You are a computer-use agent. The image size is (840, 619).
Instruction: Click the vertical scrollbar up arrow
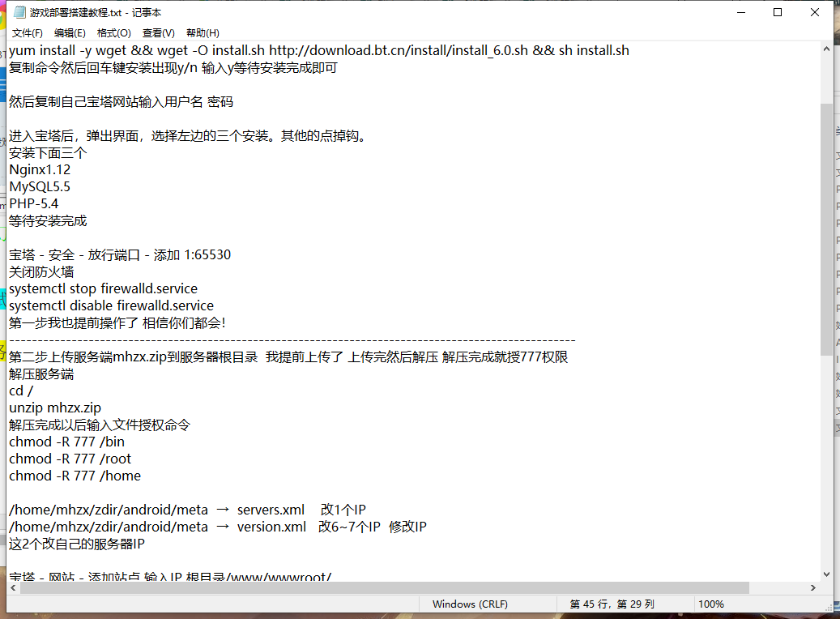click(x=825, y=50)
